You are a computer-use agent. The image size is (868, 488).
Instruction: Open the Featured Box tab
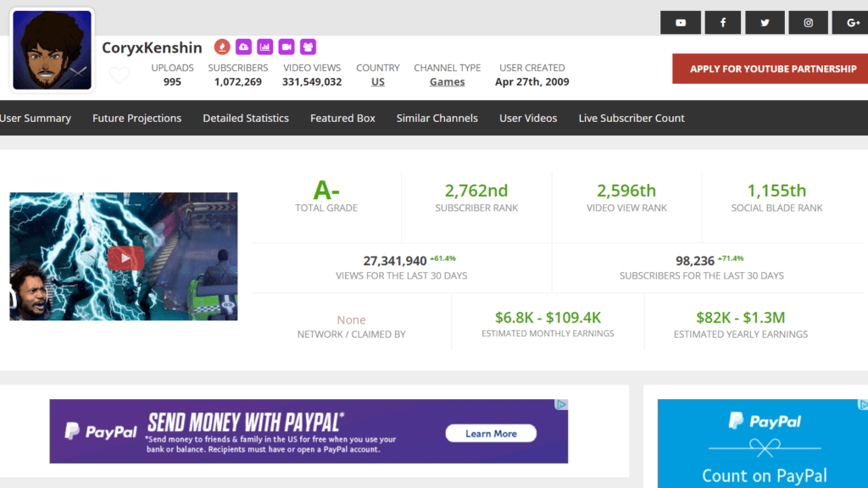pos(342,118)
